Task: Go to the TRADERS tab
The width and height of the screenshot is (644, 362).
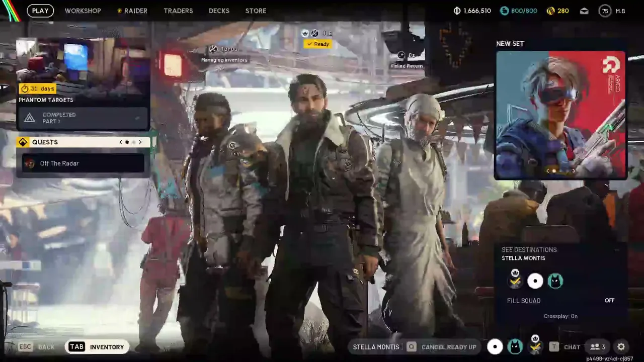Action: pyautogui.click(x=178, y=11)
